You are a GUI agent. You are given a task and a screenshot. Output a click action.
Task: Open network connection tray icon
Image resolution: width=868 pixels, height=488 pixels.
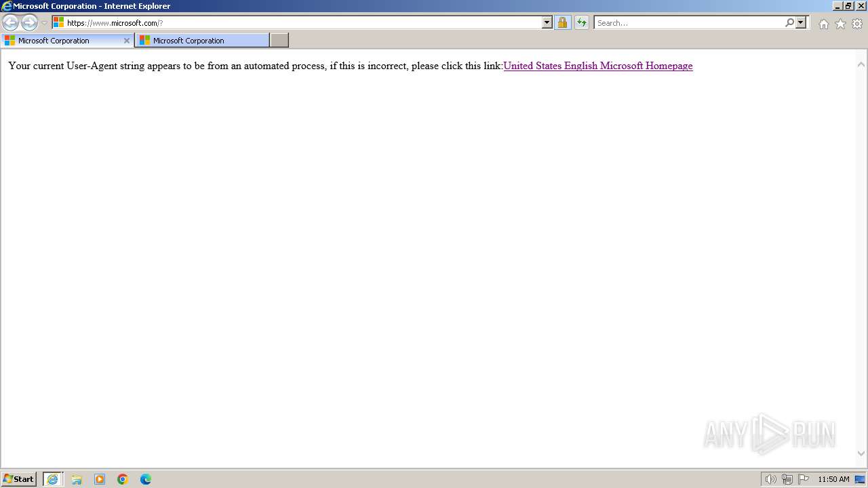click(787, 479)
